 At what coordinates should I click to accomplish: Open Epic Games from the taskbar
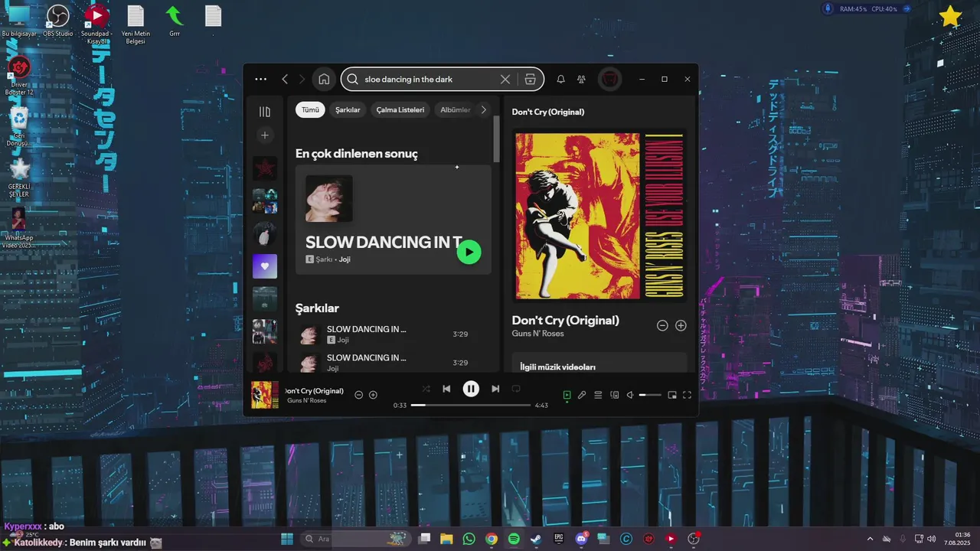pos(559,539)
